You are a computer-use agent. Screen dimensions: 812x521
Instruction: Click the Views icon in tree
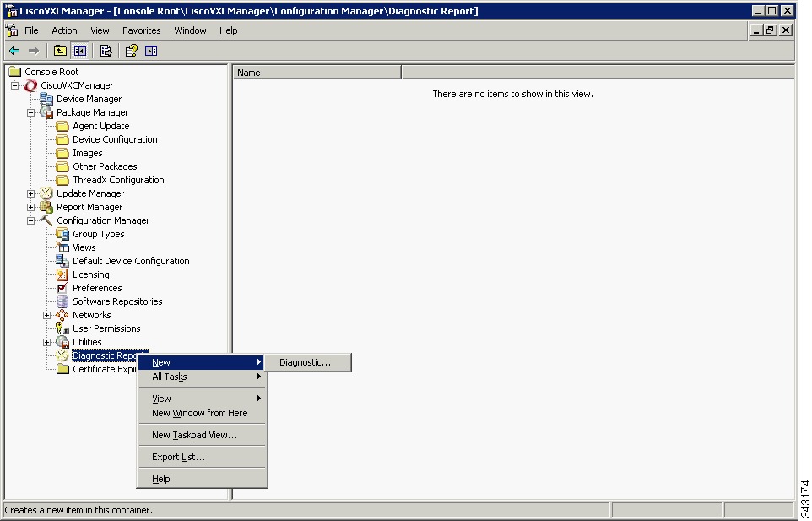coord(62,247)
